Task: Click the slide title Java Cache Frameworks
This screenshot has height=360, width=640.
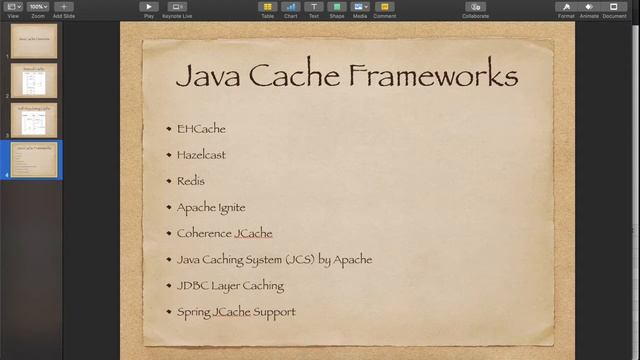Action: click(347, 74)
